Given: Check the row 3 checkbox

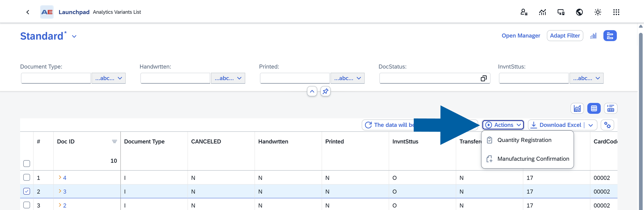Looking at the screenshot, I should pos(27,205).
